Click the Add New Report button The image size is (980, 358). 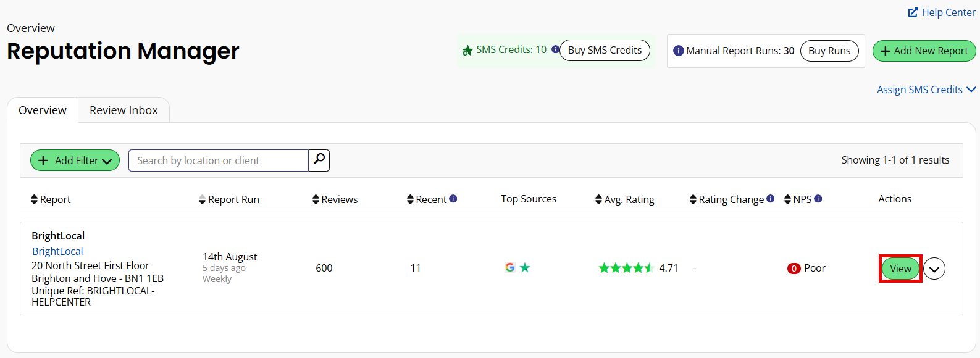click(x=924, y=51)
